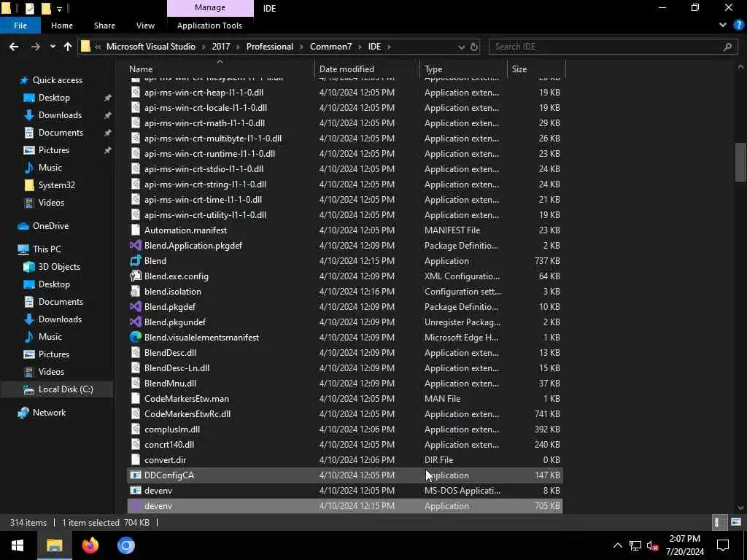The height and width of the screenshot is (560, 747).
Task: Open Quick Access Toolbar customize dropdown
Action: coord(60,9)
